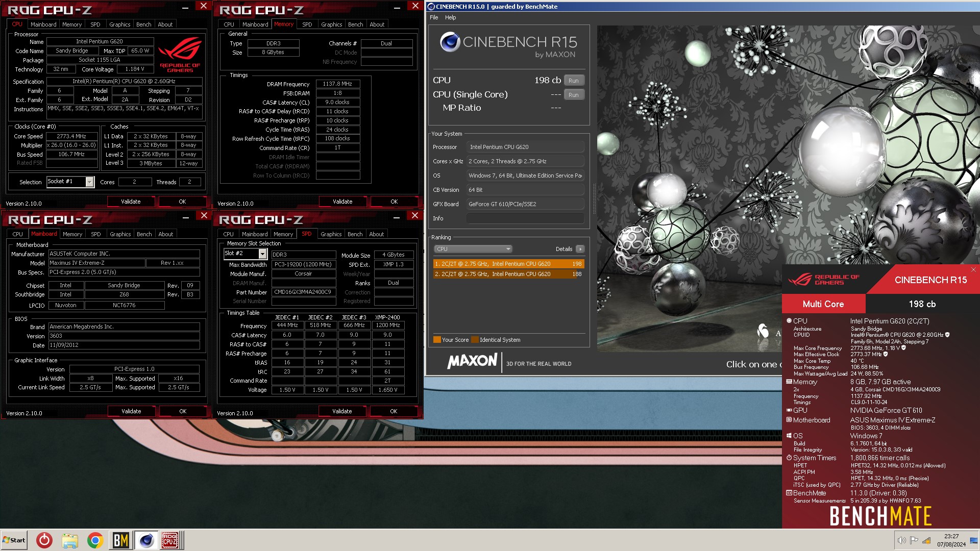Click the Motherboard icon in BenchMate panel

click(x=789, y=420)
